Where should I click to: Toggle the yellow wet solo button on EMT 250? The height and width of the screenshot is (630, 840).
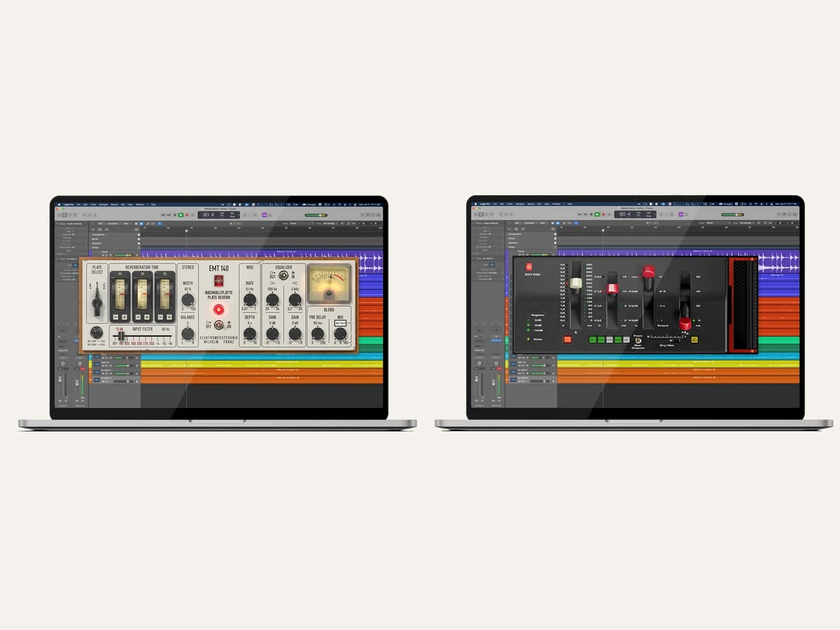point(694,339)
